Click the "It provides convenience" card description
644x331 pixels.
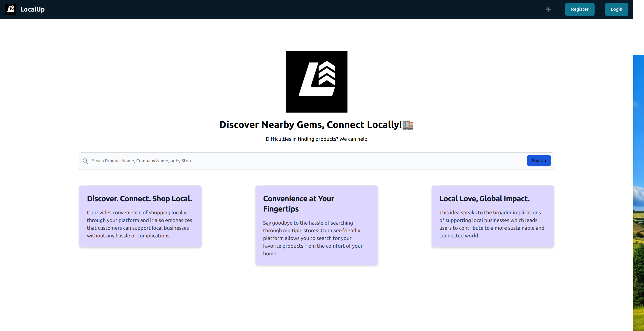tap(139, 224)
